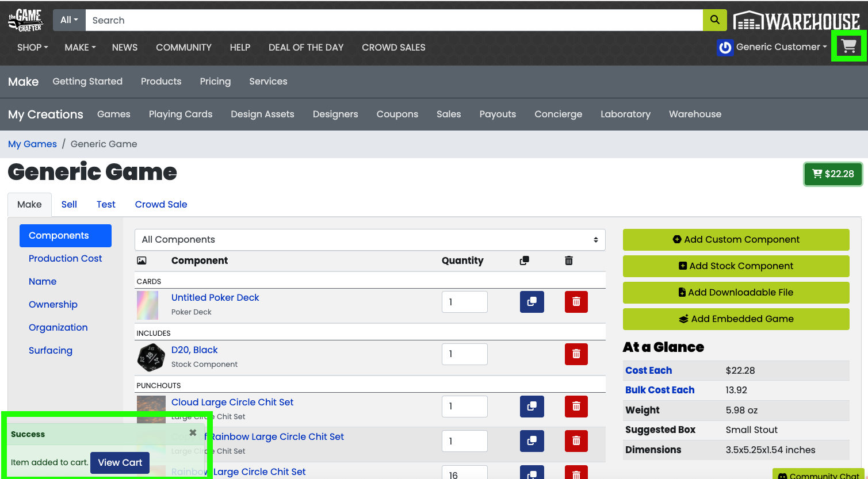The image size is (868, 479).
Task: Click Add Downloadable File button
Action: click(736, 293)
